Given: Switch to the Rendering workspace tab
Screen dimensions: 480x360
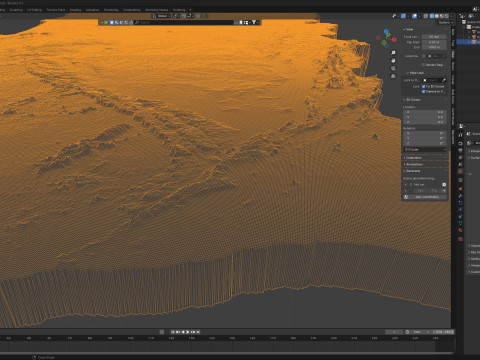Looking at the screenshot, I should tap(111, 10).
